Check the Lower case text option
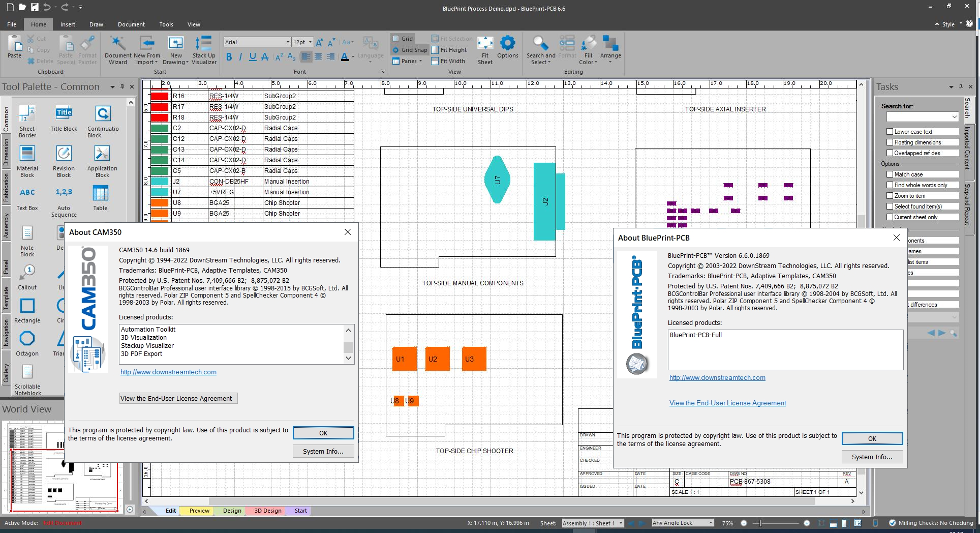 click(x=890, y=132)
